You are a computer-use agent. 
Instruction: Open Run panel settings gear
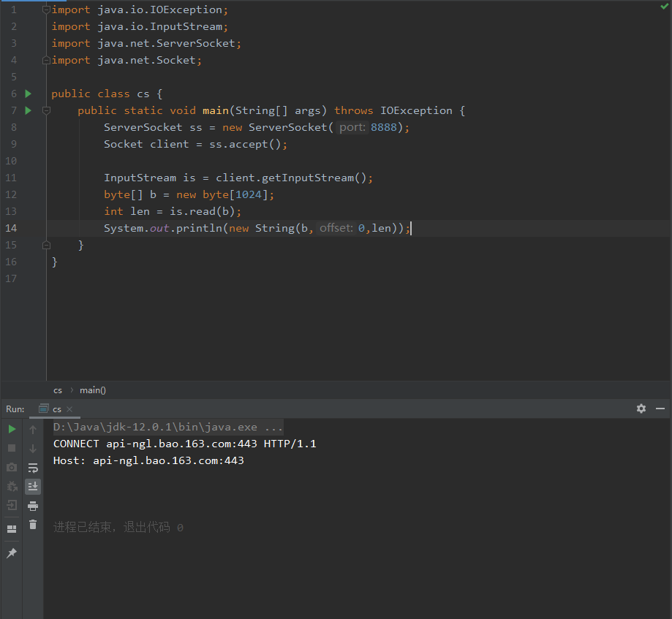(641, 409)
